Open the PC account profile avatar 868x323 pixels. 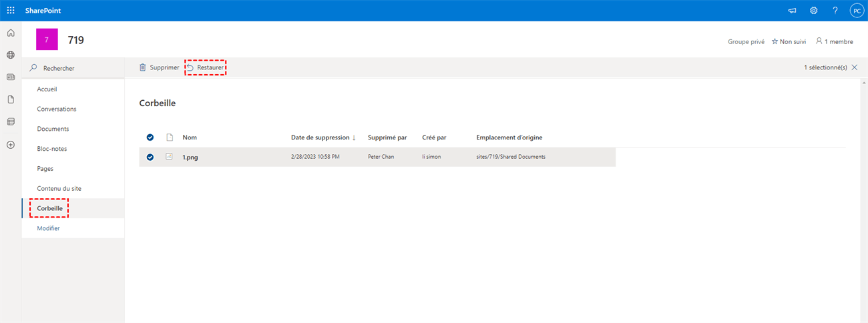click(856, 11)
